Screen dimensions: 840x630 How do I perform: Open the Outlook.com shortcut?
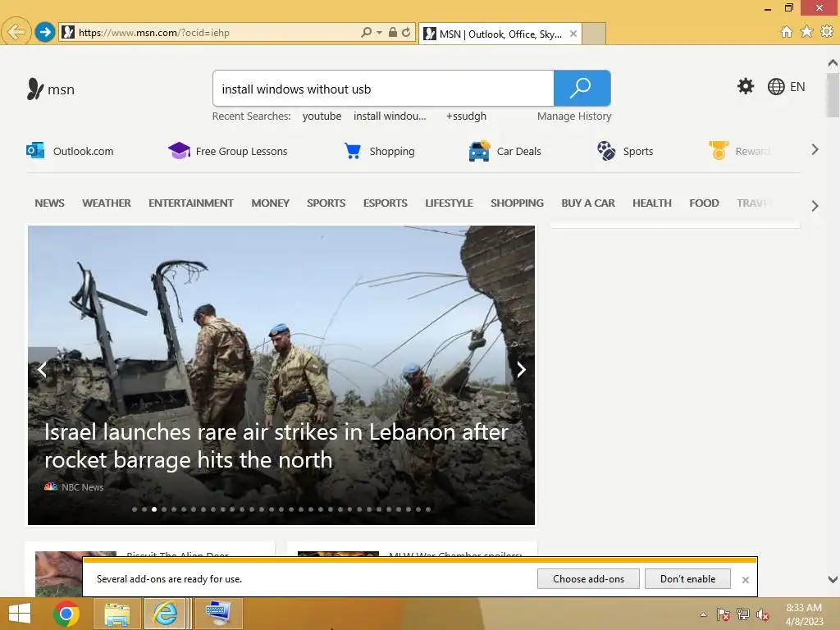(x=70, y=151)
